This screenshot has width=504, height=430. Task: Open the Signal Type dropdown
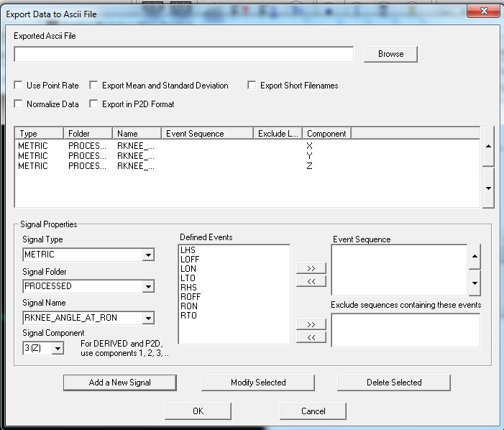coord(148,255)
